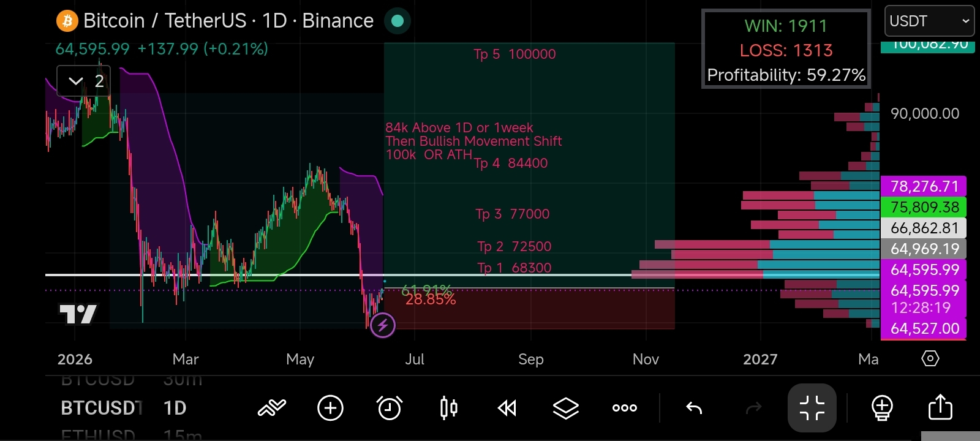Undo the last chart action
The height and width of the screenshot is (441, 980).
coord(694,408)
